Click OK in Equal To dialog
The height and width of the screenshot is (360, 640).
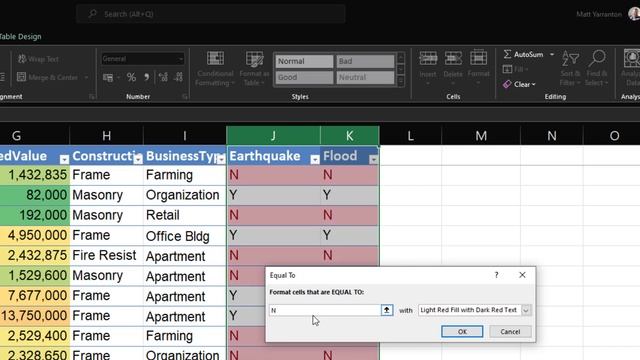tap(462, 331)
